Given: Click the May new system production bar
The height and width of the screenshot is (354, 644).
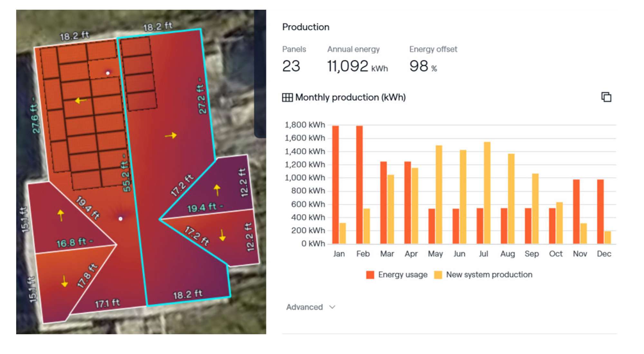Looking at the screenshot, I should [x=439, y=195].
